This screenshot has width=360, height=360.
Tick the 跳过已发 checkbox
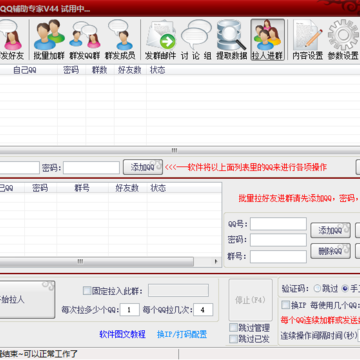[x=233, y=339]
